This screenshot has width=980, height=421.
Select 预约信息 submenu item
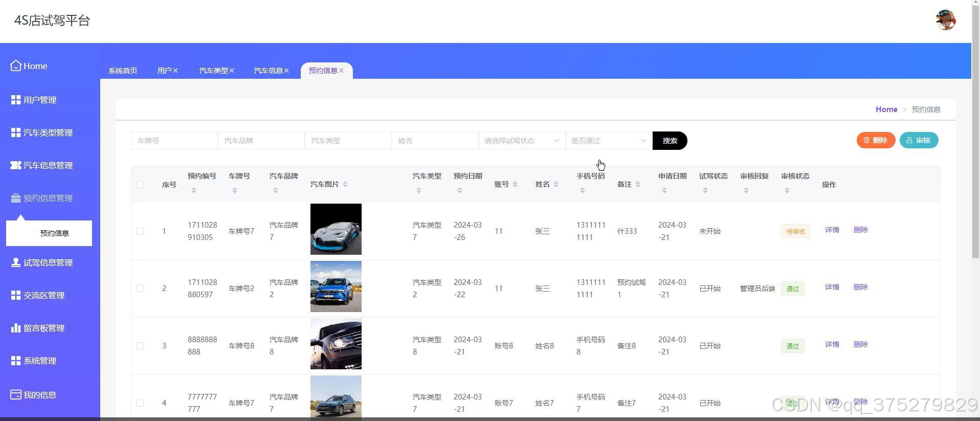click(49, 233)
